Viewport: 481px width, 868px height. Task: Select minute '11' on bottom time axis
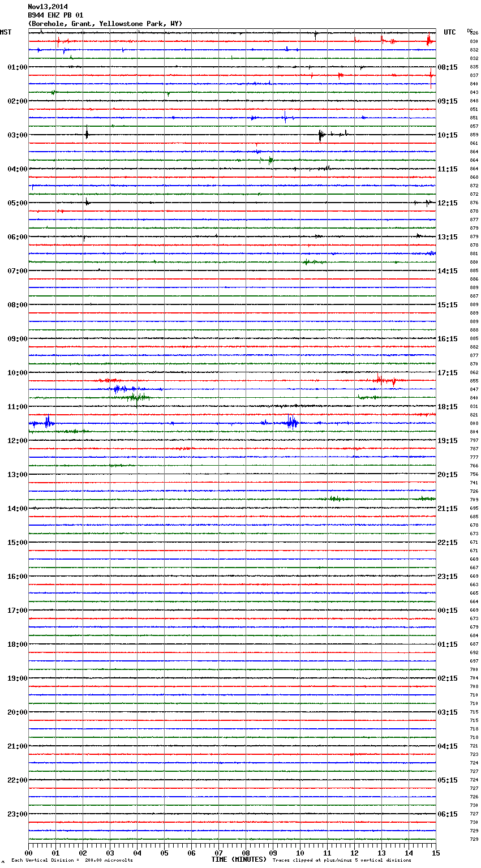[327, 853]
